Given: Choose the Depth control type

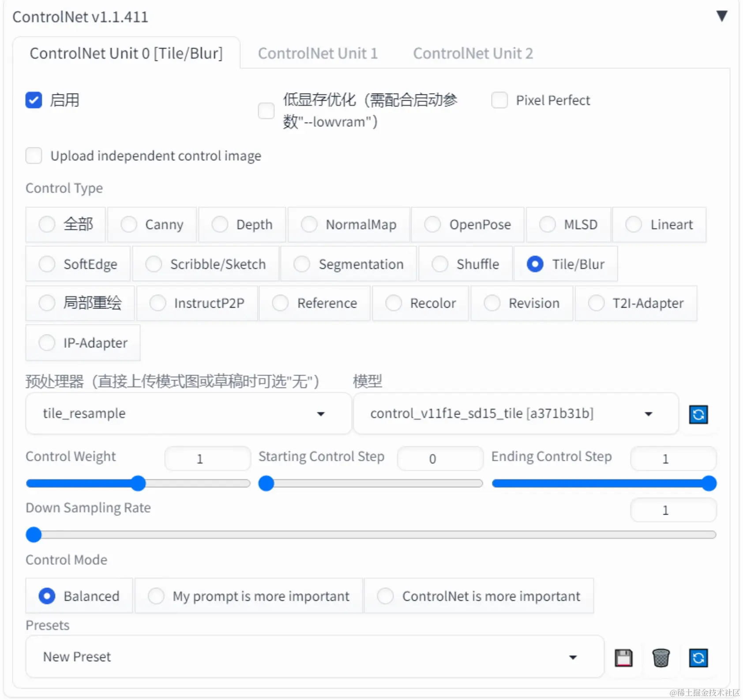Looking at the screenshot, I should click(242, 225).
